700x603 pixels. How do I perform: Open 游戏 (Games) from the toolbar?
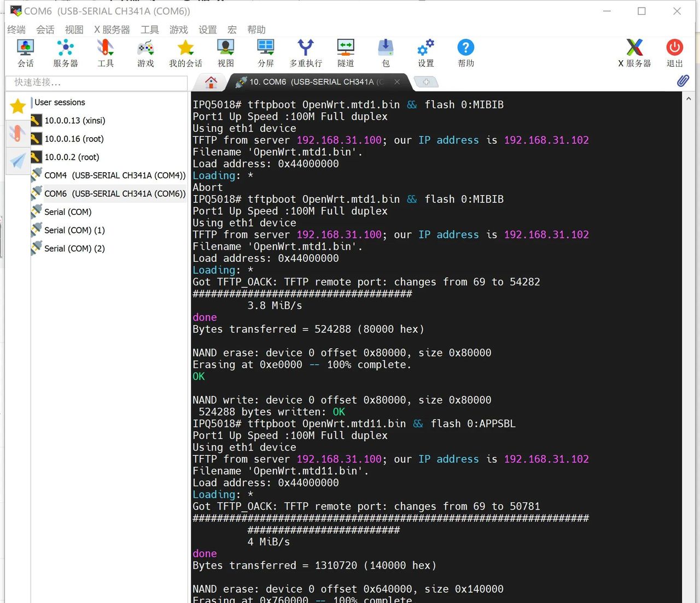pyautogui.click(x=145, y=53)
